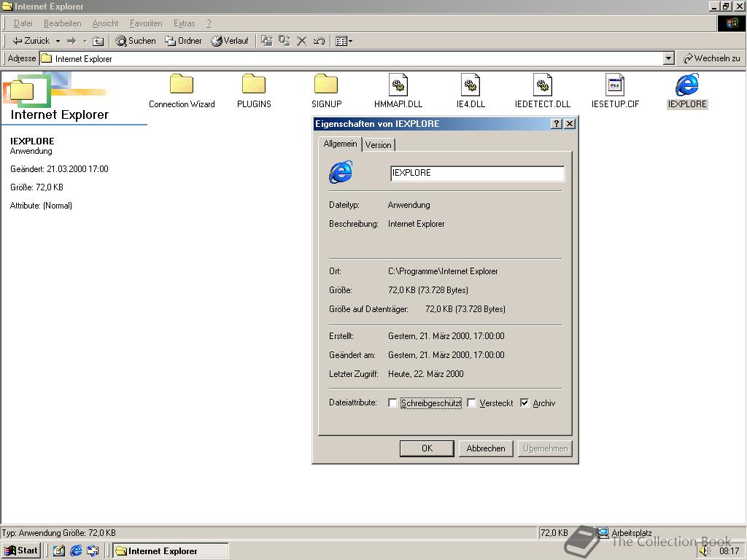Select the IESETUP.CIF file
The image size is (747, 560).
coord(615,91)
